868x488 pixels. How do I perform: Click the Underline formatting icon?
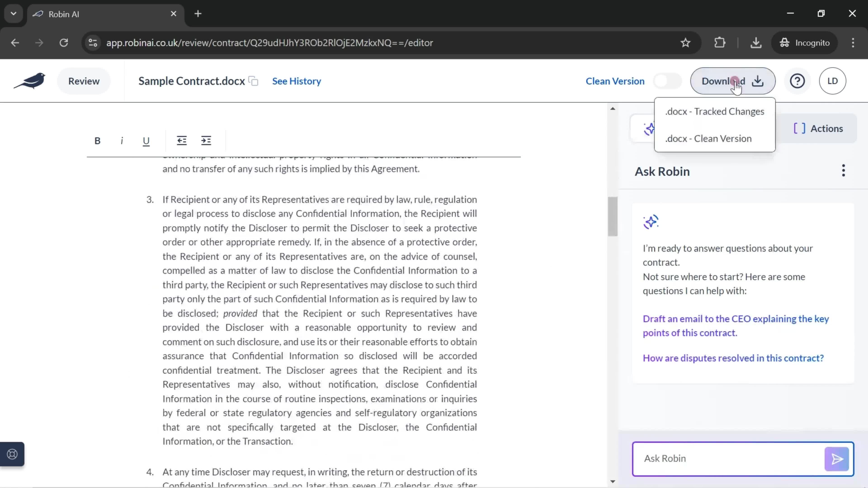pos(146,140)
